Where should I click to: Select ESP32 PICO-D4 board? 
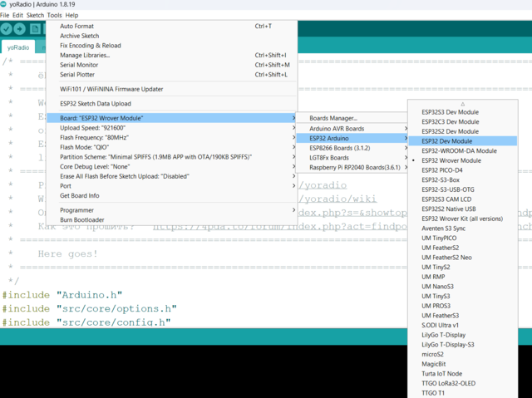(463, 170)
